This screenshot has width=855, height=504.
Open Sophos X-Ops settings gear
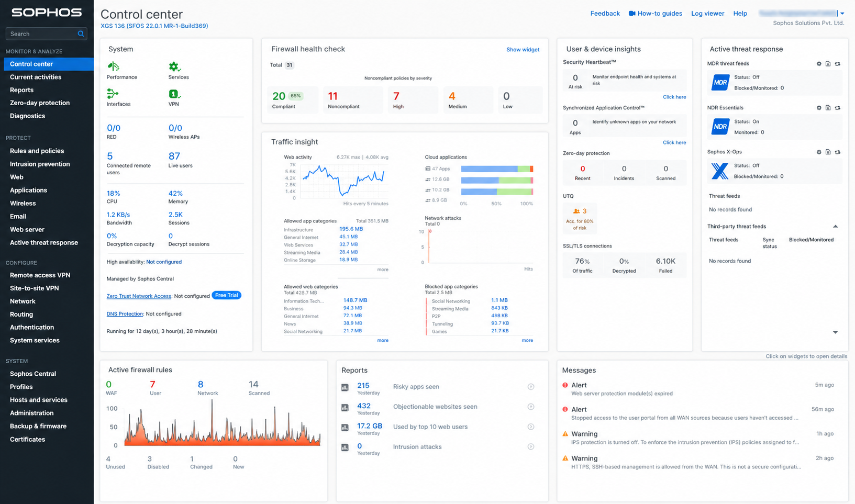click(x=819, y=152)
